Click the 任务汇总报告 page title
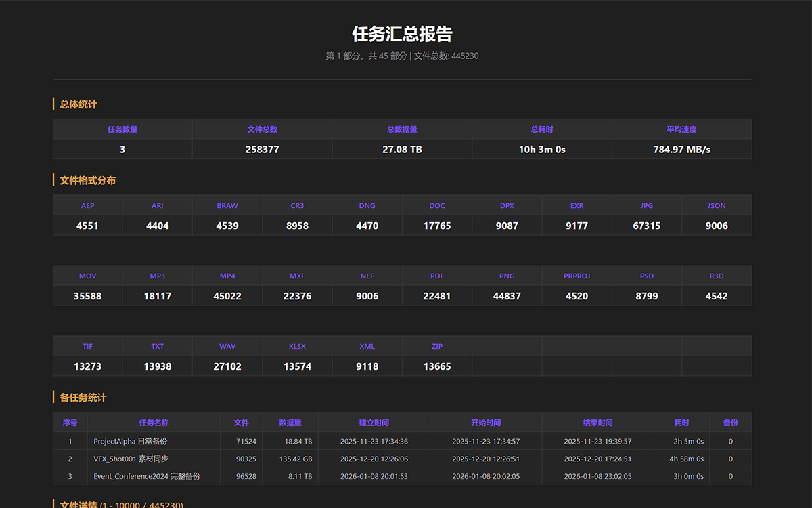Viewport: 812px width, 508px height. 402,34
